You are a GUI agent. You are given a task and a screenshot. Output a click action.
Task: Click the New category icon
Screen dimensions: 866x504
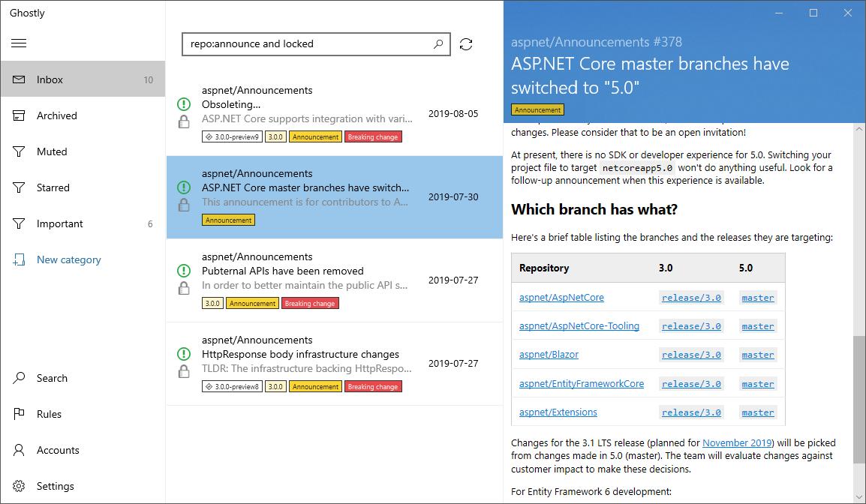pyautogui.click(x=19, y=259)
